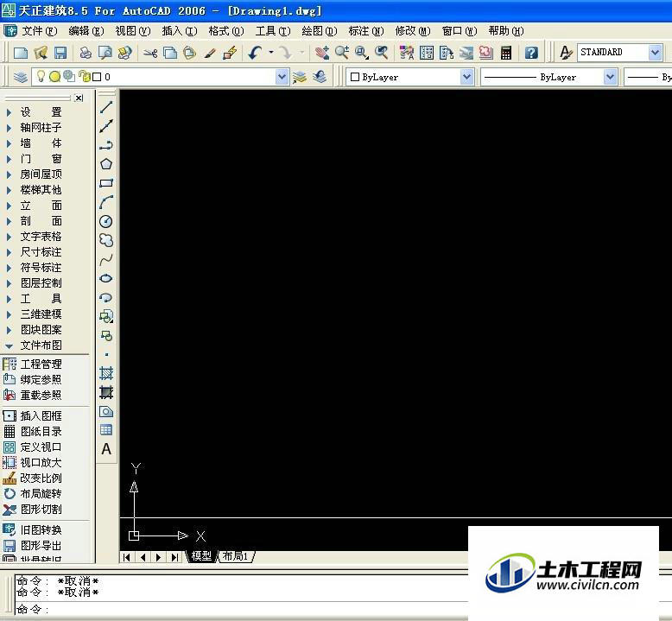The width and height of the screenshot is (672, 621).
Task: Click the Layer Previous icon
Action: [320, 77]
